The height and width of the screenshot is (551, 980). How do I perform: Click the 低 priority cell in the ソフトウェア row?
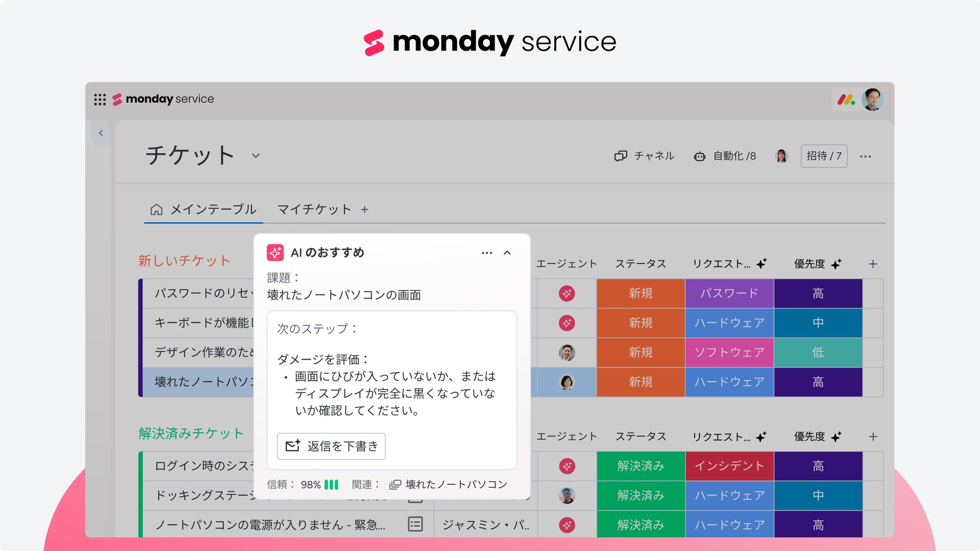pos(818,353)
